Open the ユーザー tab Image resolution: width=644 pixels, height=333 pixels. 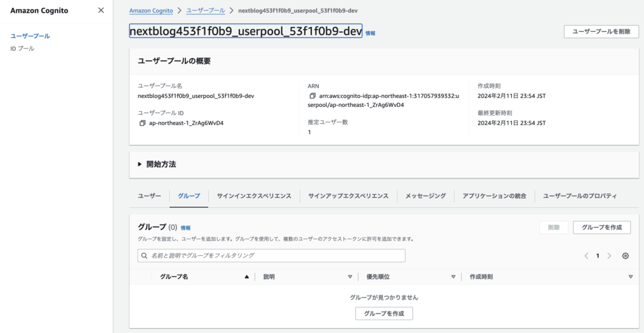pos(149,196)
